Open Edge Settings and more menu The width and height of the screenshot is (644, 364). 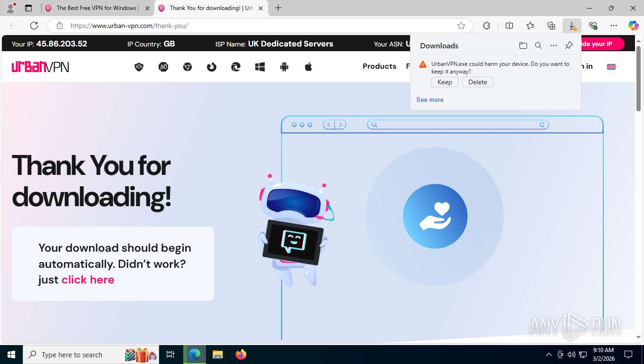point(614,26)
